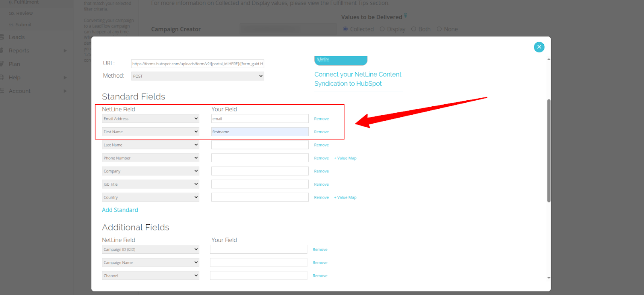Remove the Channel field row

click(320, 276)
